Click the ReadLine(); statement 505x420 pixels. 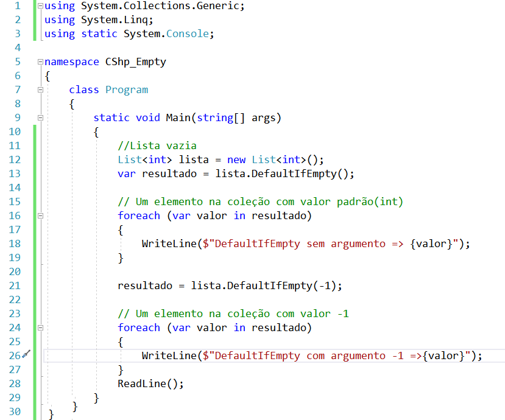pos(150,384)
